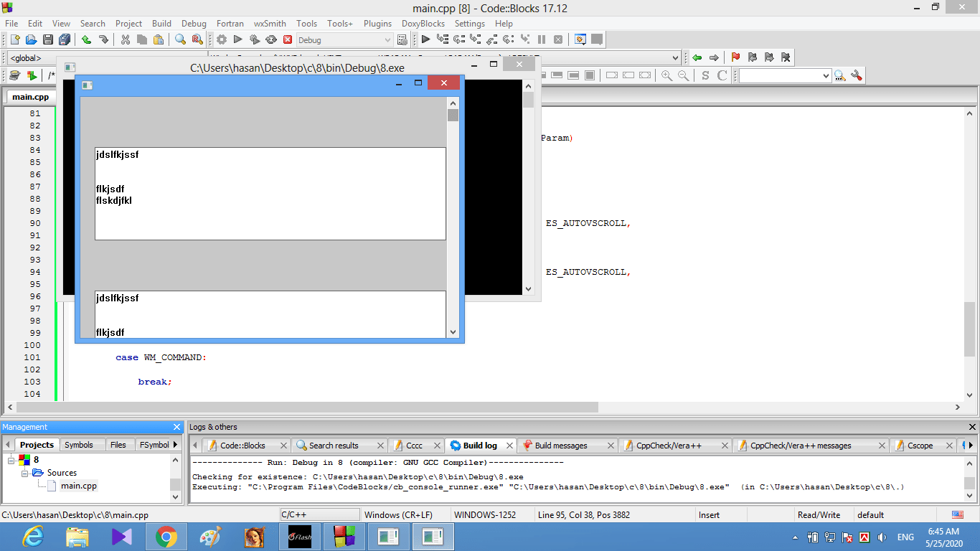Open the function list dropdown arrow
Image resolution: width=980 pixels, height=551 pixels.
[x=675, y=58]
